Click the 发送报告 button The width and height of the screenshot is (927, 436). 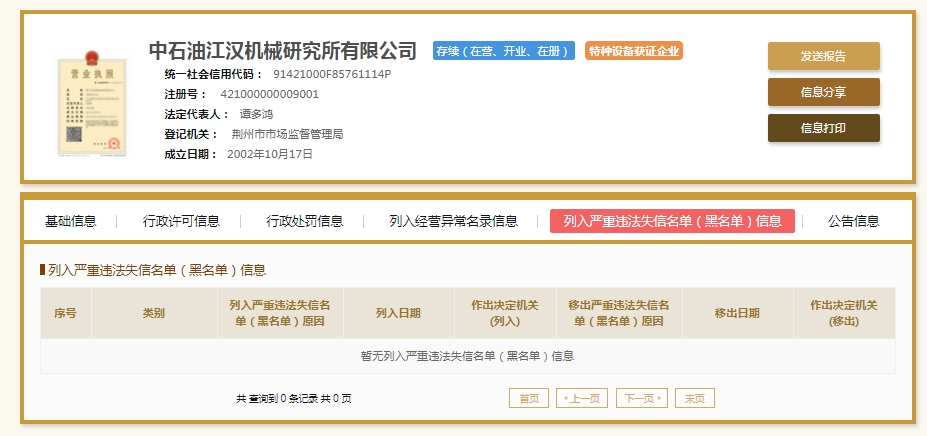(x=824, y=56)
